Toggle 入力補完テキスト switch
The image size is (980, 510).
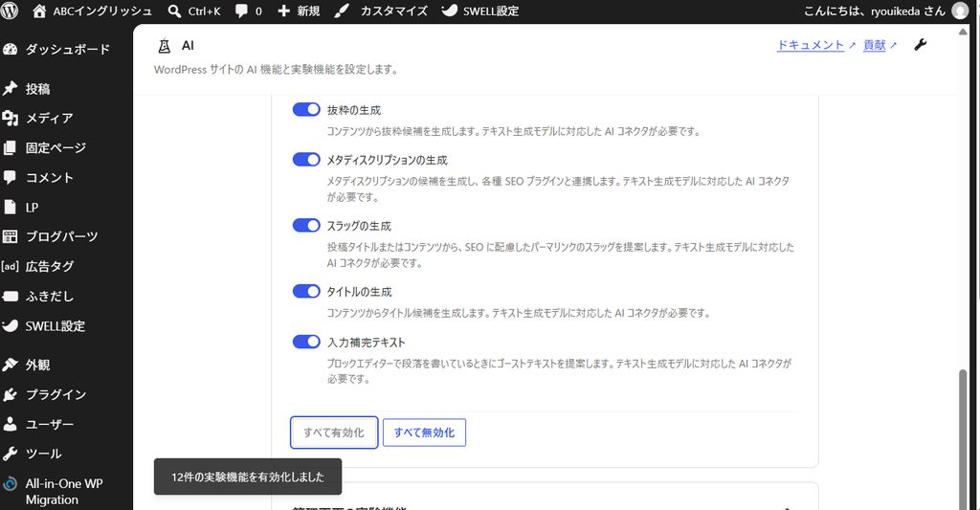click(x=306, y=342)
